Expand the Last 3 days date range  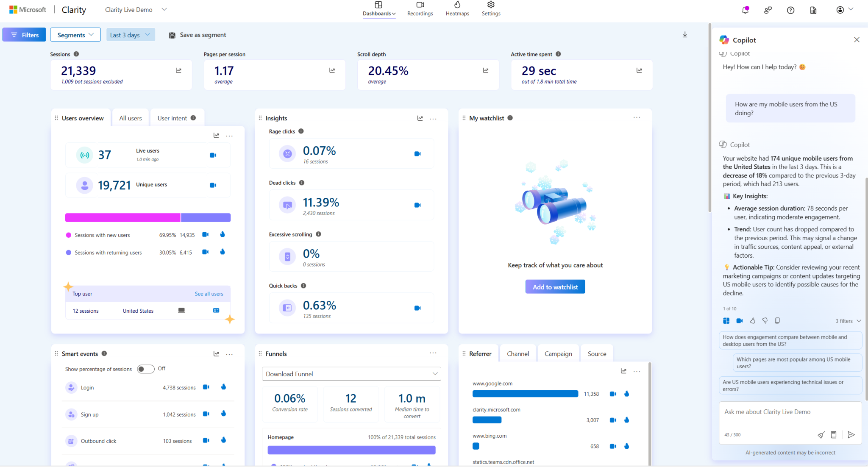point(130,35)
